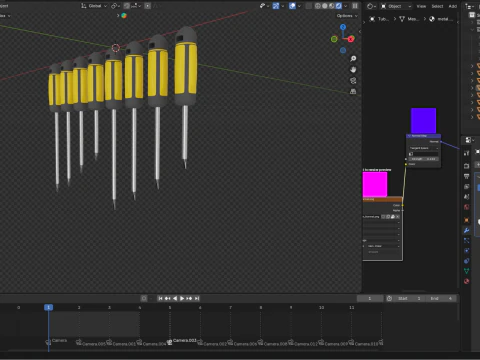Open the Object shader type dropdown
The image size is (480, 360).
pyautogui.click(x=396, y=6)
